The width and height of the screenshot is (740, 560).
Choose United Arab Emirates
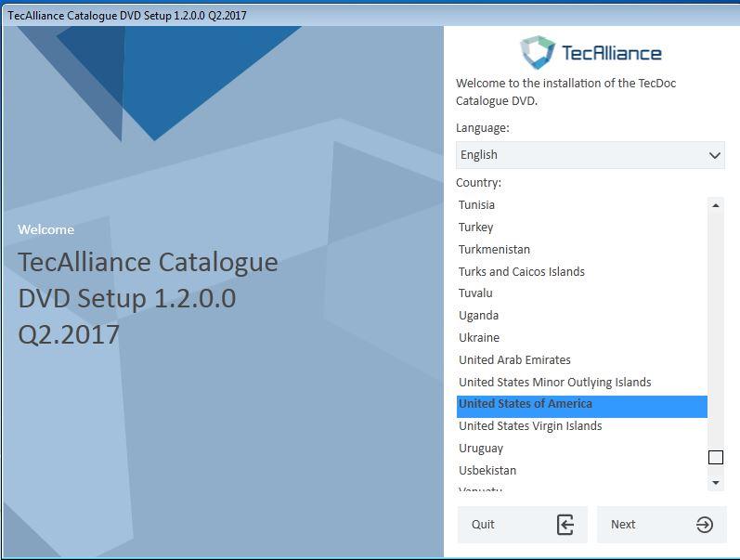point(514,360)
